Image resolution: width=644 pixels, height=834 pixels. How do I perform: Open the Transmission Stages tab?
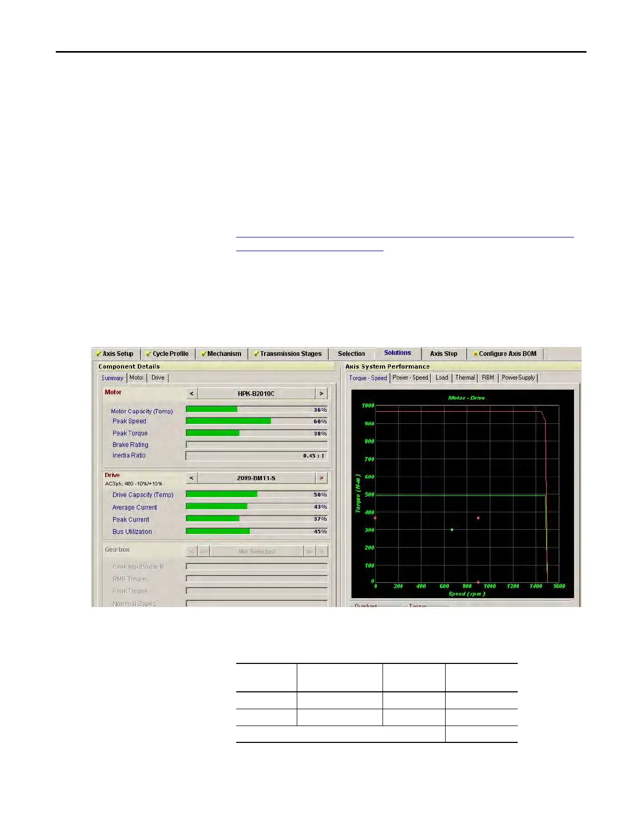[x=288, y=354]
